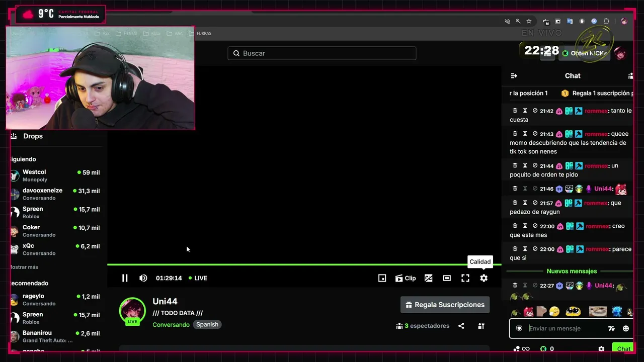Open the browser profile avatar
Viewport: 644px width, 362px height.
(x=624, y=22)
